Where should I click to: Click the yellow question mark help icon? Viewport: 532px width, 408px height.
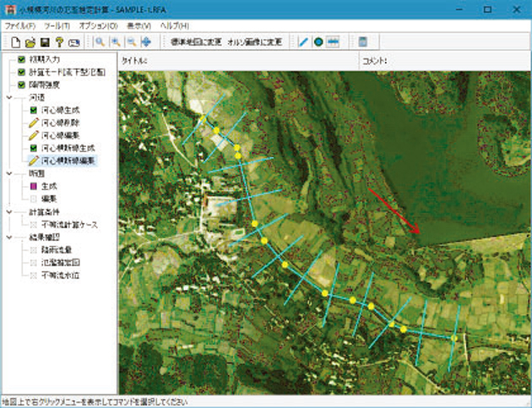(59, 41)
